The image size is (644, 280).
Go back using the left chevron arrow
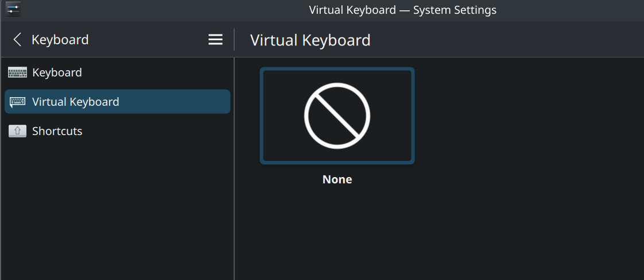pos(17,40)
